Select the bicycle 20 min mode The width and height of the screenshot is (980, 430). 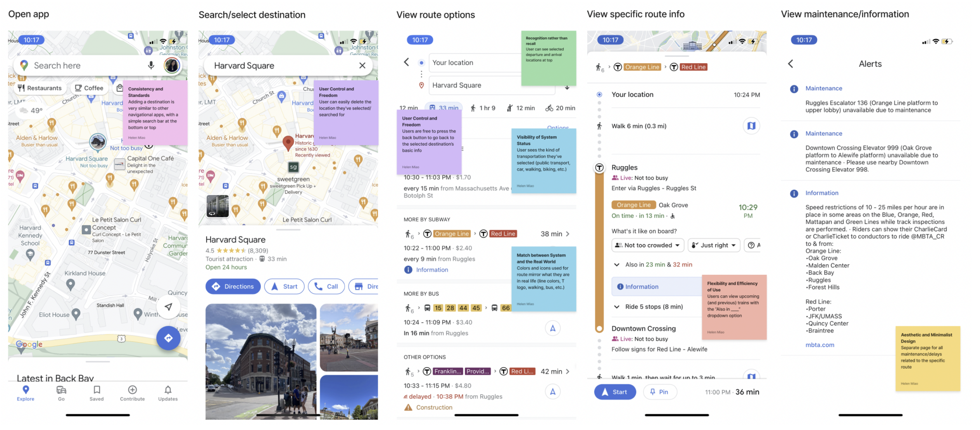(560, 108)
